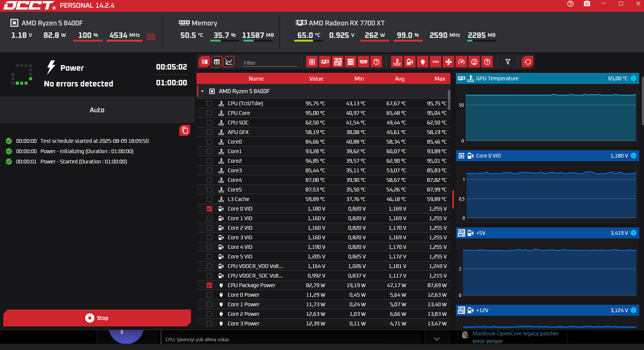Screen dimensions: 644x350
Task: Toggle power plug sensor type filter
Action: [423, 62]
